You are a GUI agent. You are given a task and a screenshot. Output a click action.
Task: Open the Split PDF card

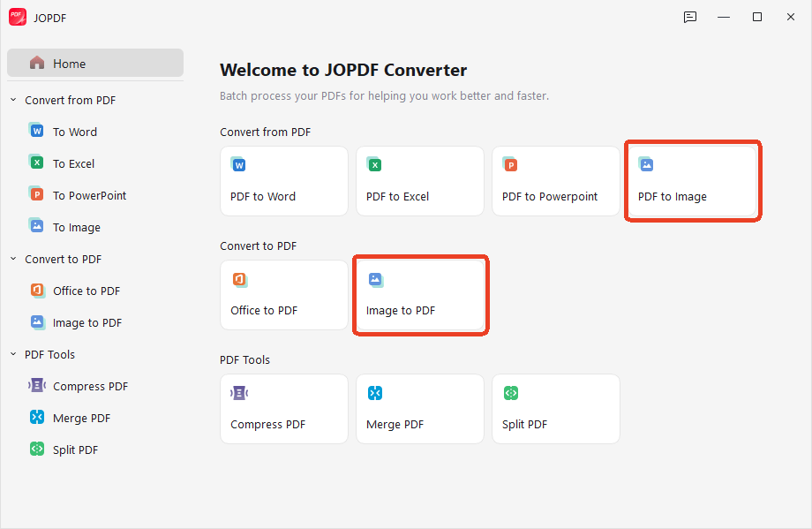(556, 409)
